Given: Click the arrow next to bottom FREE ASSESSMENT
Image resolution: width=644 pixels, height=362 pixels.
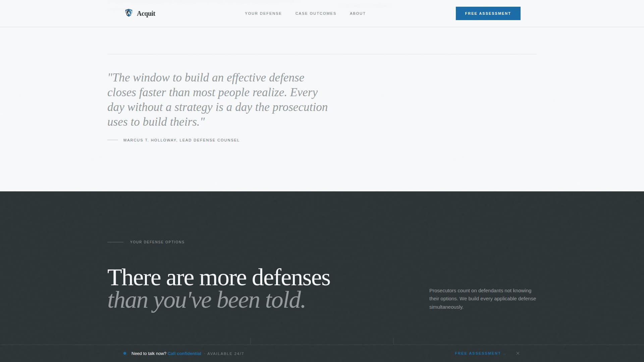Looking at the screenshot, I should coord(504,353).
